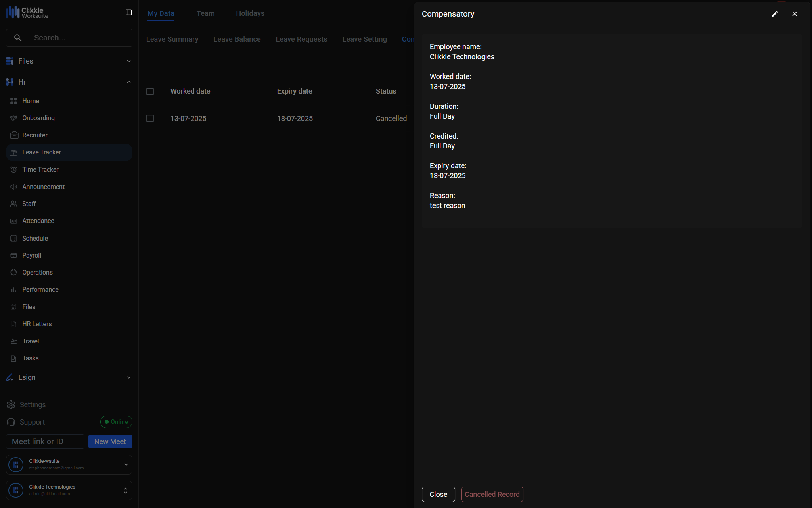
Task: Open the Announcement megaphone icon
Action: [x=14, y=187]
